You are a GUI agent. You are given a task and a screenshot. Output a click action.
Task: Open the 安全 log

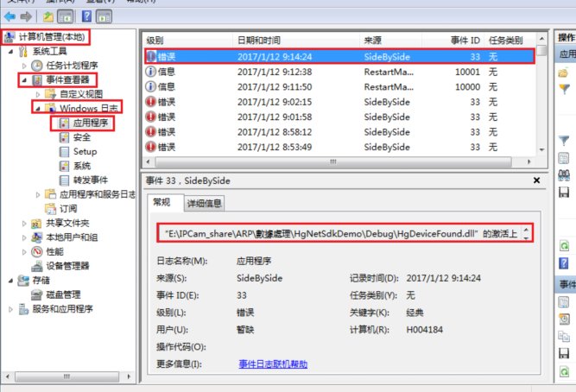[81, 137]
